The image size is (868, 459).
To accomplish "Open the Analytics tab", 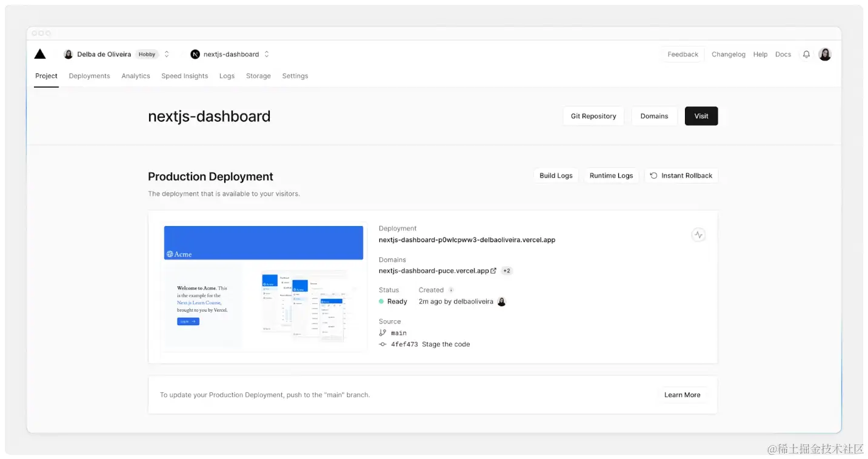I will click(136, 76).
